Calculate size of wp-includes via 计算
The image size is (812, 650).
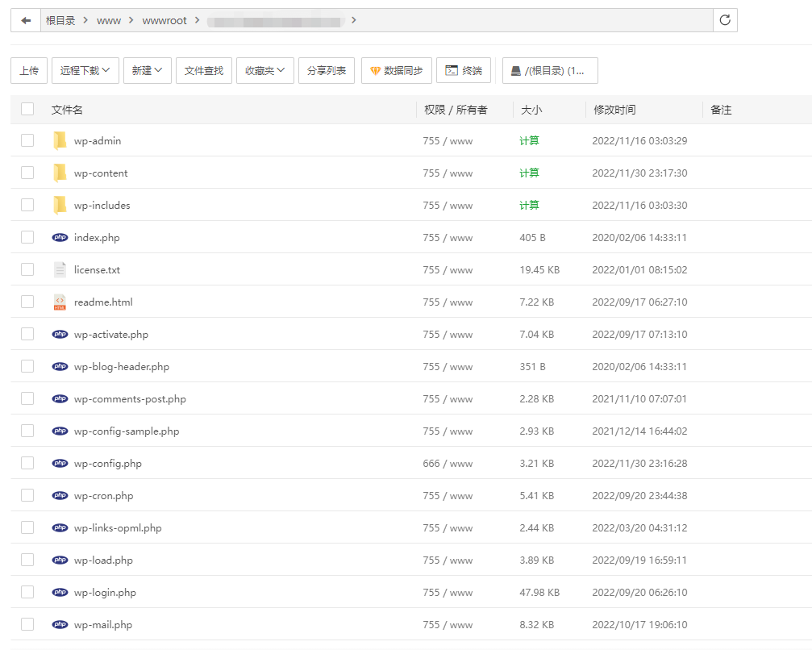pyautogui.click(x=529, y=205)
